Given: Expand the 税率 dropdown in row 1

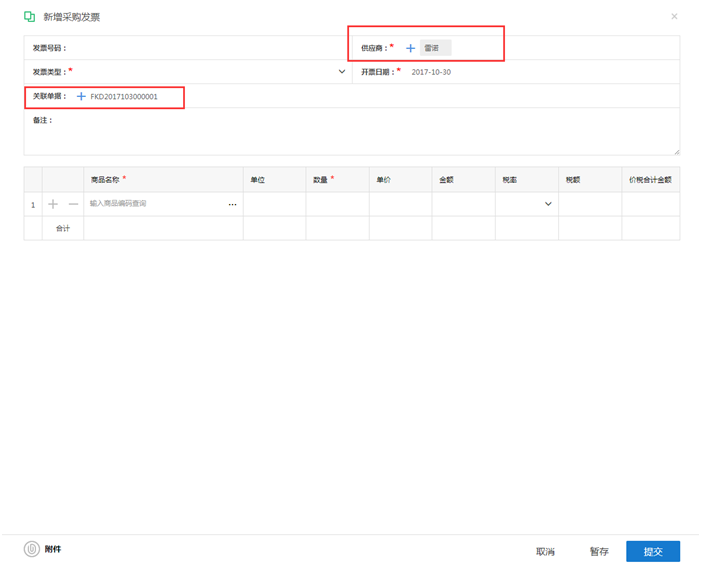Looking at the screenshot, I should pyautogui.click(x=548, y=204).
